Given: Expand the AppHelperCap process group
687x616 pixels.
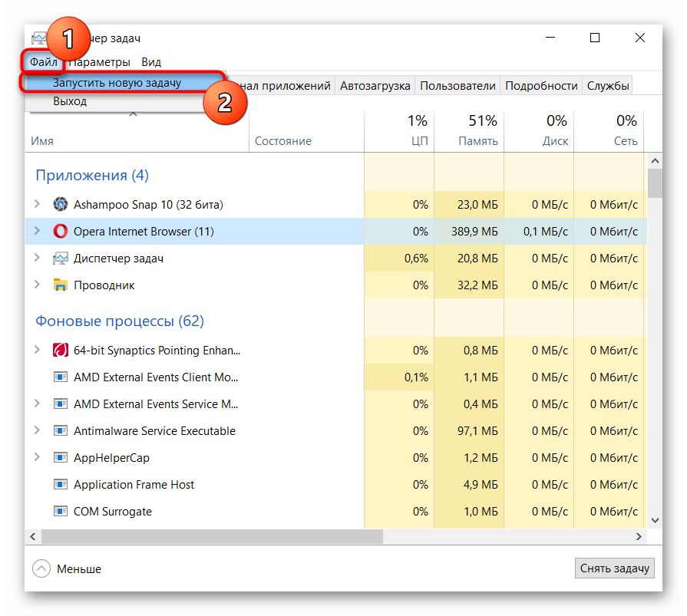Looking at the screenshot, I should coord(37,457).
